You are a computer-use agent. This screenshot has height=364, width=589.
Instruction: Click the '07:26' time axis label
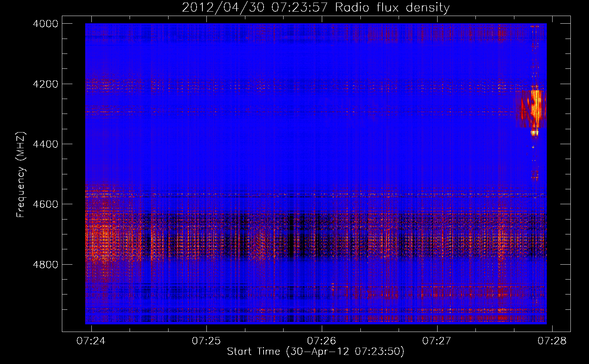[x=321, y=341]
